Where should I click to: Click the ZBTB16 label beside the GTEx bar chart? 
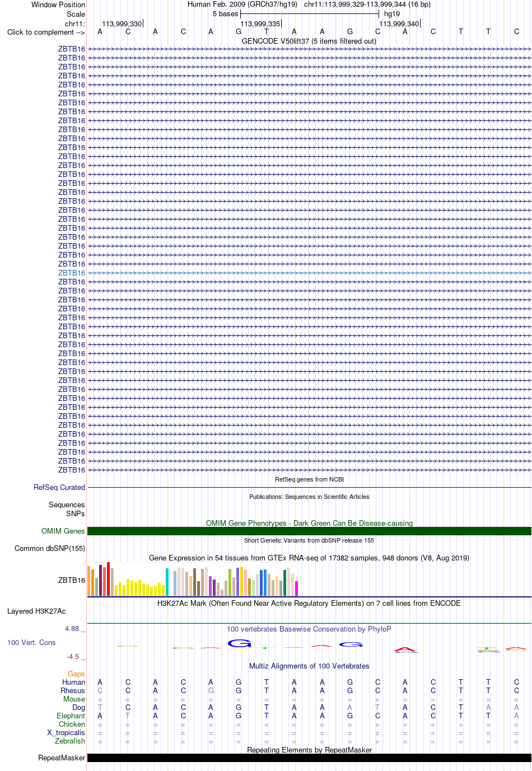[72, 581]
